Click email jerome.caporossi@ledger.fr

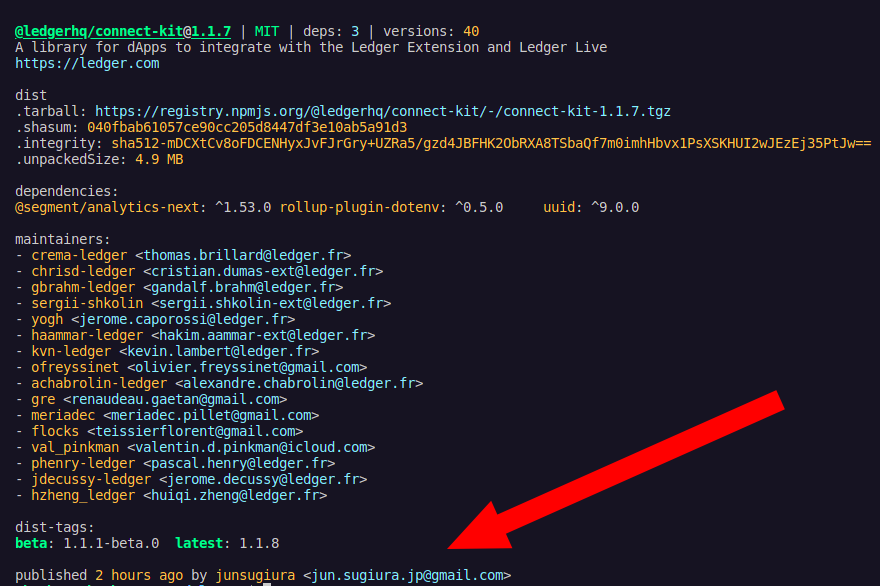[x=183, y=319]
